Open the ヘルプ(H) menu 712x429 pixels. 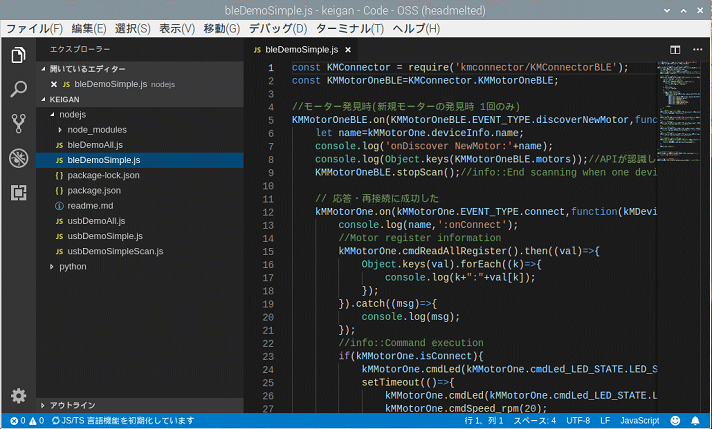tap(416, 29)
